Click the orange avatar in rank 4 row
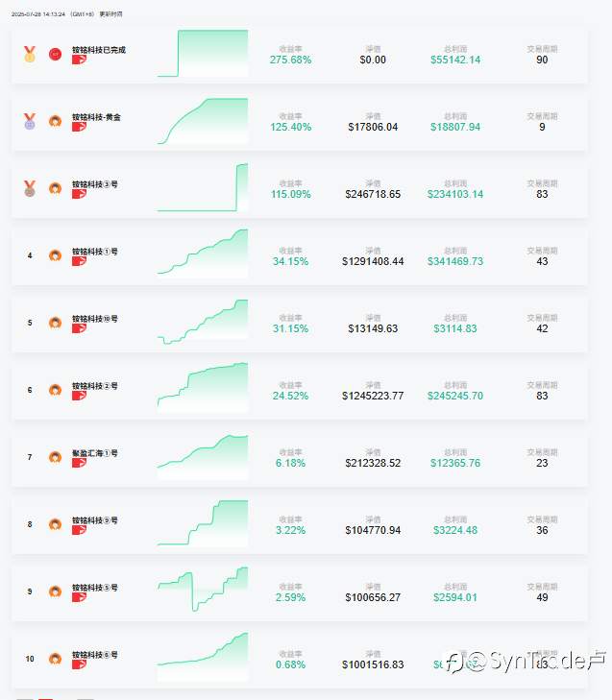612x700 pixels. pos(56,255)
